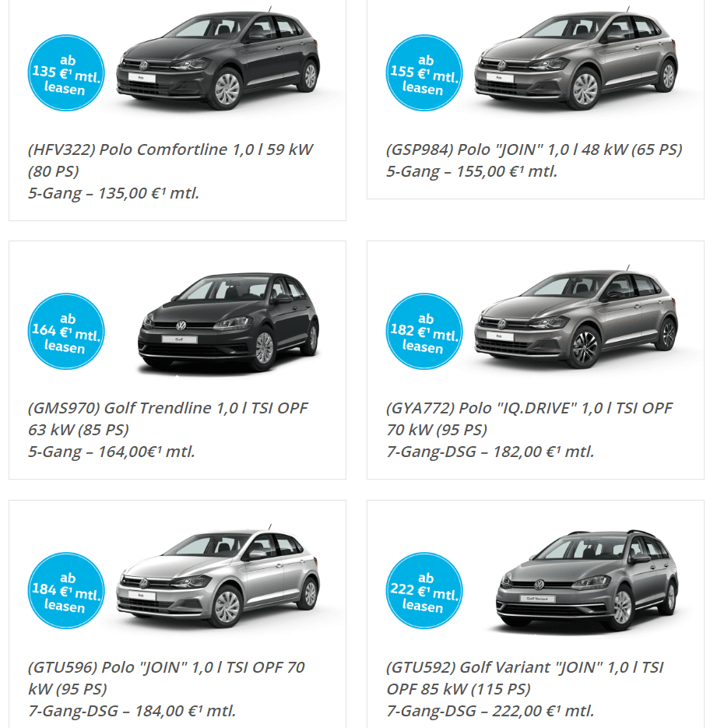Click the 7-Gang-DSG – 222,00 € price line

pyautogui.click(x=490, y=711)
